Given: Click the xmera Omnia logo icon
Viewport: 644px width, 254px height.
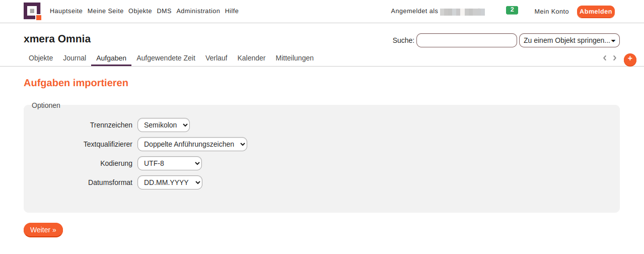Looking at the screenshot, I should pyautogui.click(x=32, y=11).
